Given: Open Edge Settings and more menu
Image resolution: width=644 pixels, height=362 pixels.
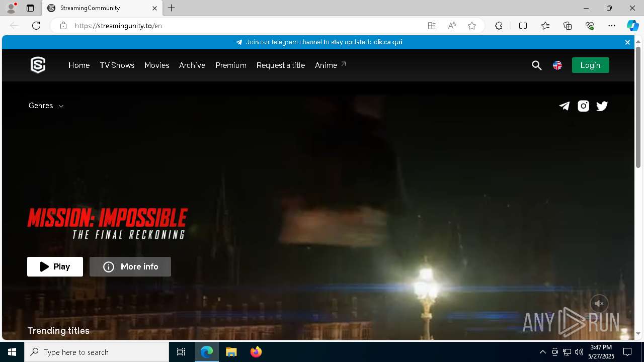Looking at the screenshot, I should (x=612, y=26).
